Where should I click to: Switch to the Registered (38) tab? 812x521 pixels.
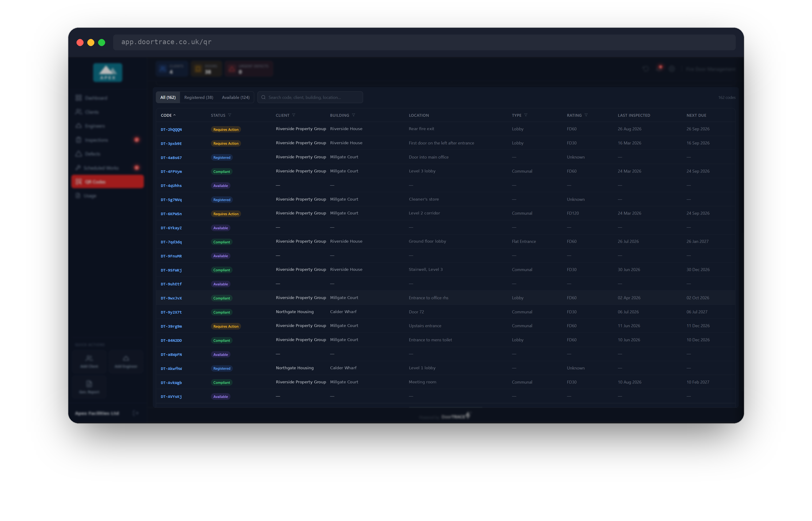tap(199, 97)
